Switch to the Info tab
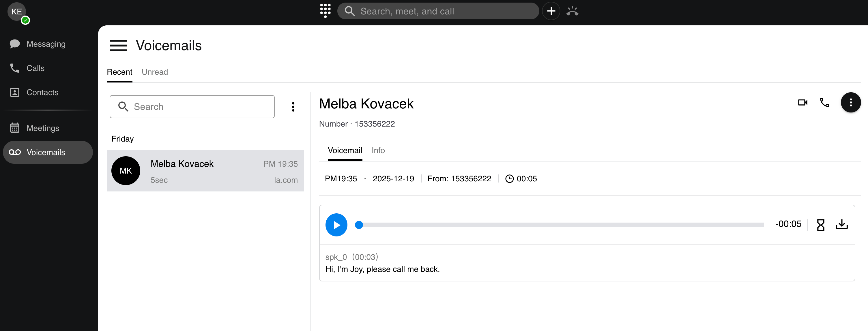 click(x=378, y=151)
